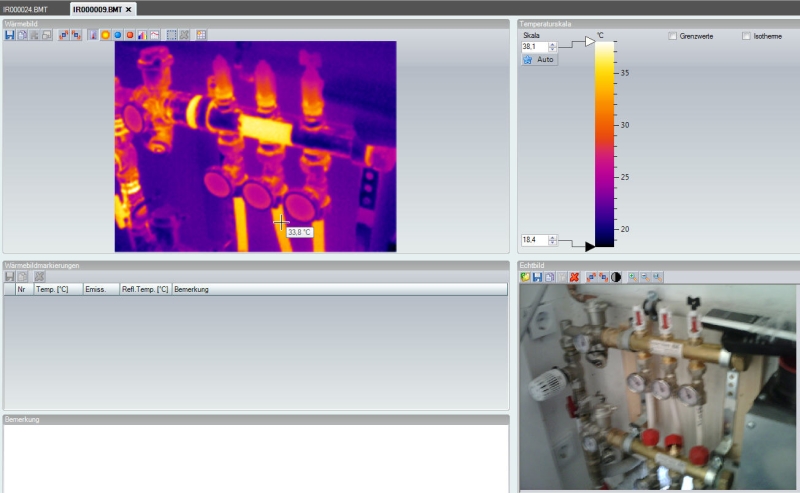
Task: Enable the Isotherme checkbox
Action: (746, 36)
